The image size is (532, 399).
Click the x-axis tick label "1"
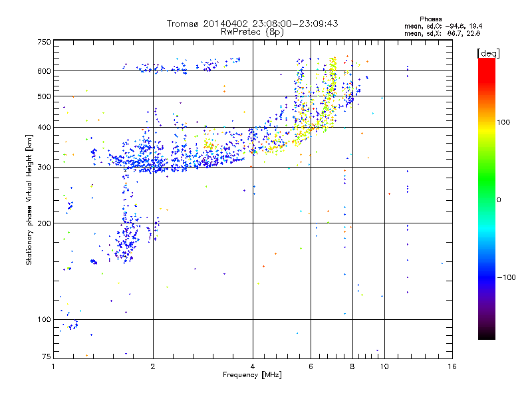click(53, 366)
